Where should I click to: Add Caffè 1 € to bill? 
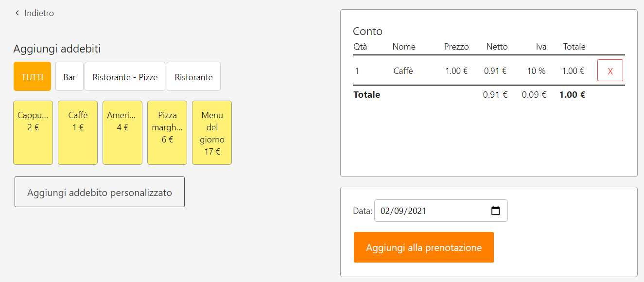pyautogui.click(x=78, y=133)
